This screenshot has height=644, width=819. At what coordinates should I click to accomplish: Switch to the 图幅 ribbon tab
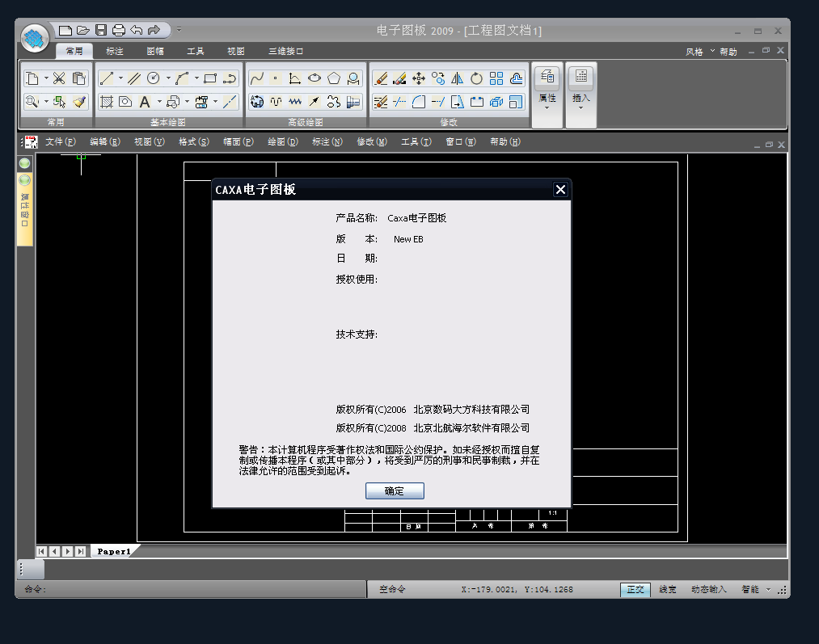(155, 51)
